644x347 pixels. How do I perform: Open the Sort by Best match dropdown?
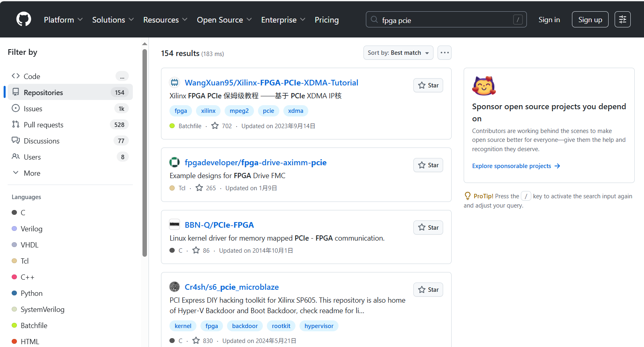click(x=398, y=53)
